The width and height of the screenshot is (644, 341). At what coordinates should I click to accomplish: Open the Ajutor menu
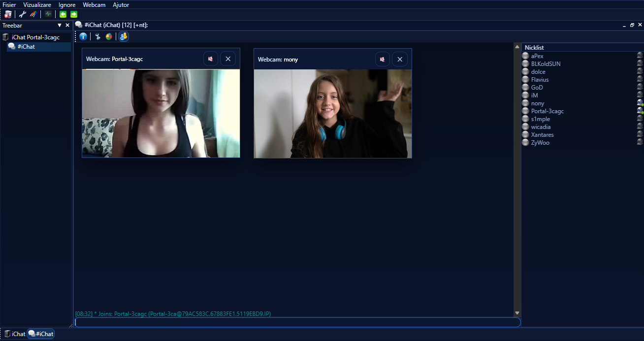tap(121, 5)
